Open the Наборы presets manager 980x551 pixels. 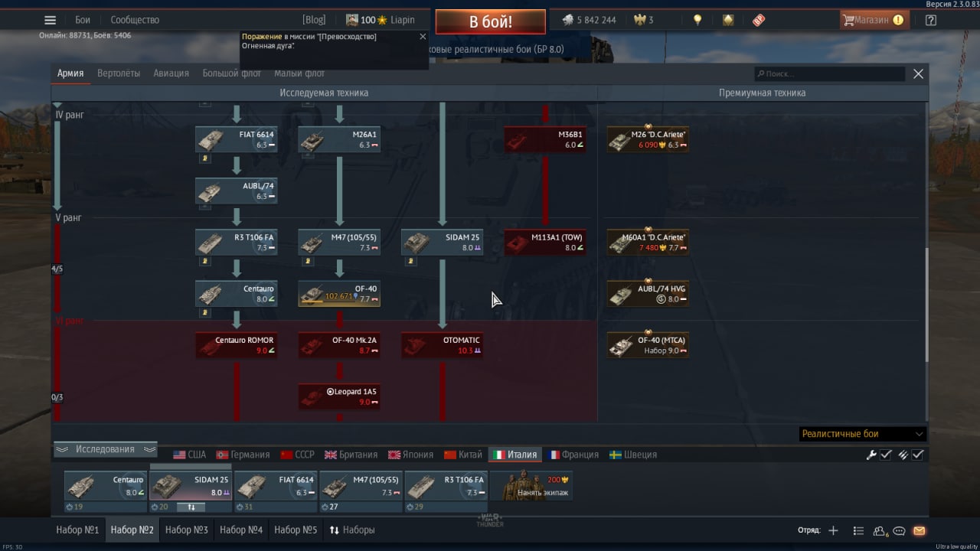coord(351,530)
